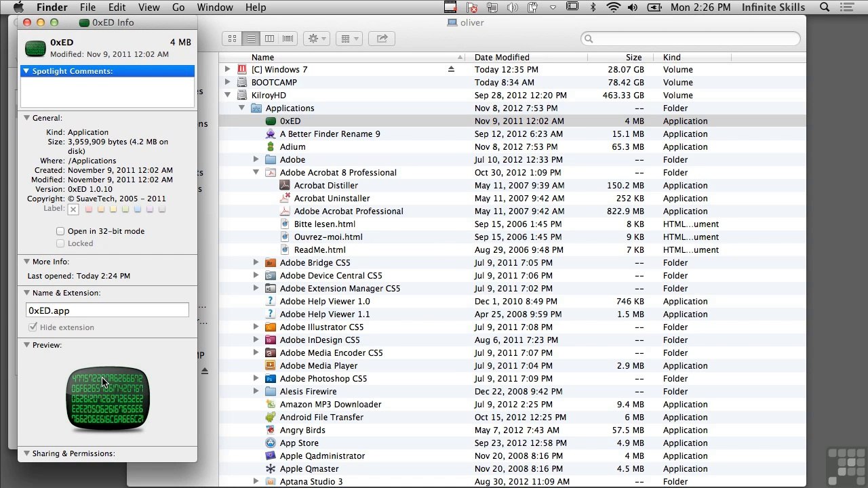This screenshot has width=868, height=488.
Task: Select the Adobe Media Player icon
Action: (x=271, y=365)
